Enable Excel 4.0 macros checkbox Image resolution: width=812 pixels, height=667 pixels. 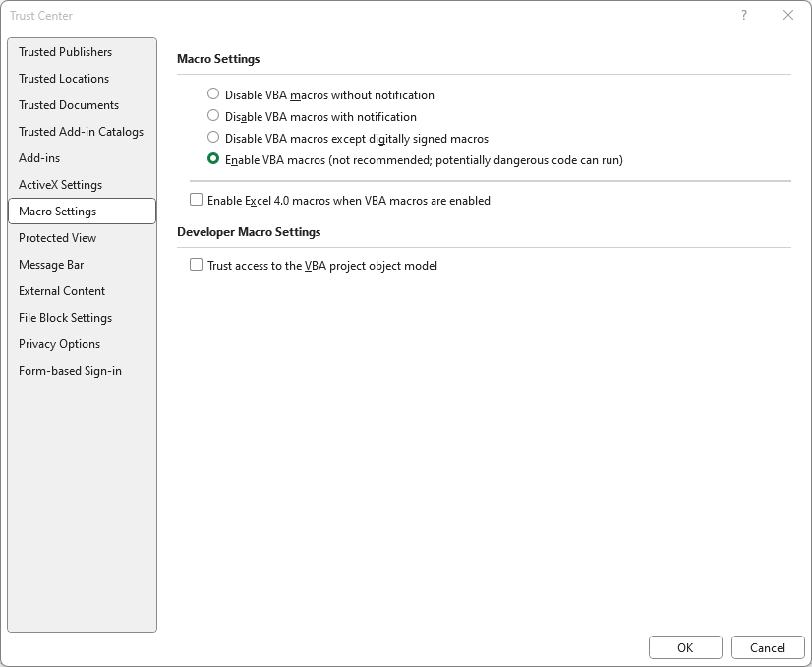[x=197, y=200]
